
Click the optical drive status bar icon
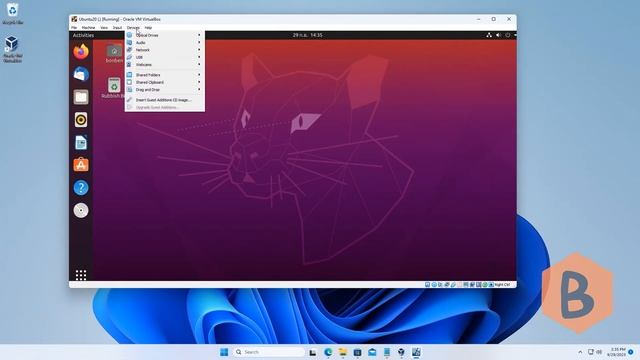[x=434, y=284]
